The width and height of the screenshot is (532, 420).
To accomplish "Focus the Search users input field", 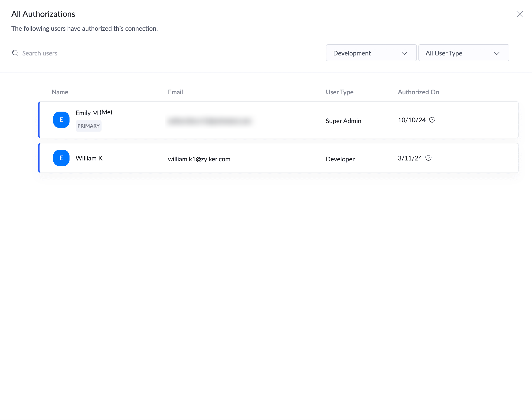I will (81, 53).
